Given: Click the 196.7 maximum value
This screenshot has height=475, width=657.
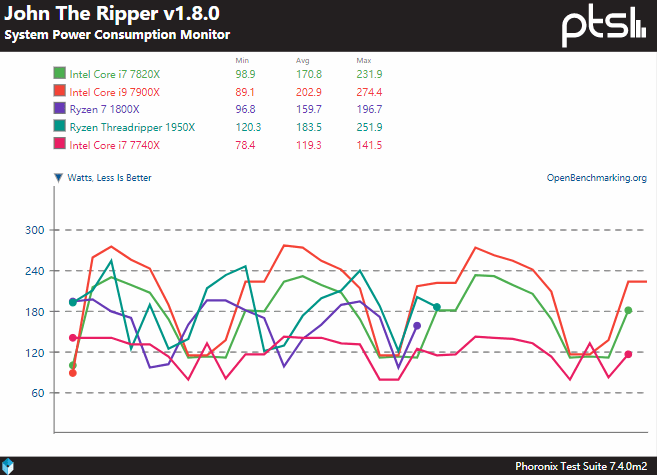Looking at the screenshot, I should (369, 109).
